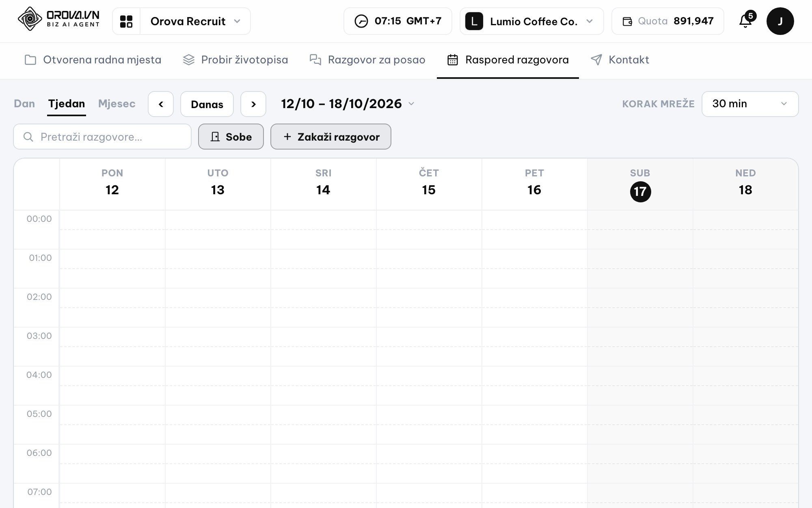
Task: Go to the Otvorena radna mjesta tab
Action: tap(93, 60)
